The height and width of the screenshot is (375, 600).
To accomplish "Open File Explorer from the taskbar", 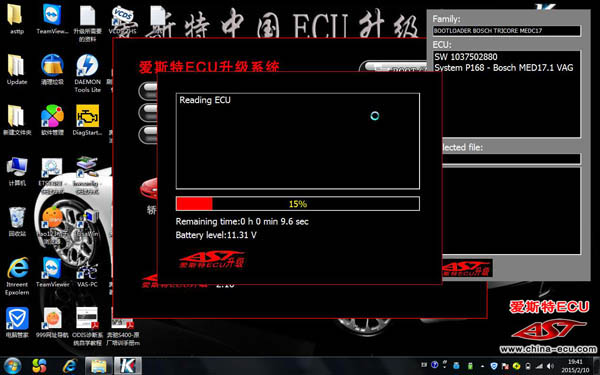I will click(x=99, y=366).
